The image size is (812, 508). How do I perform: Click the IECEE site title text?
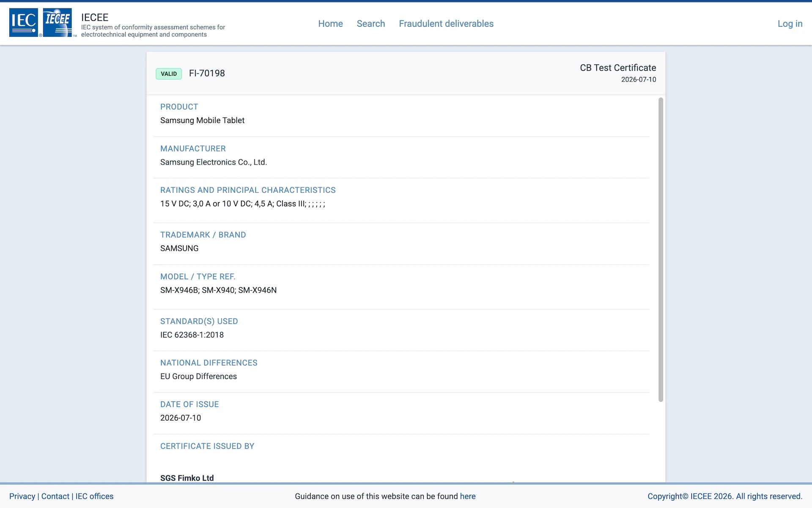tap(95, 17)
